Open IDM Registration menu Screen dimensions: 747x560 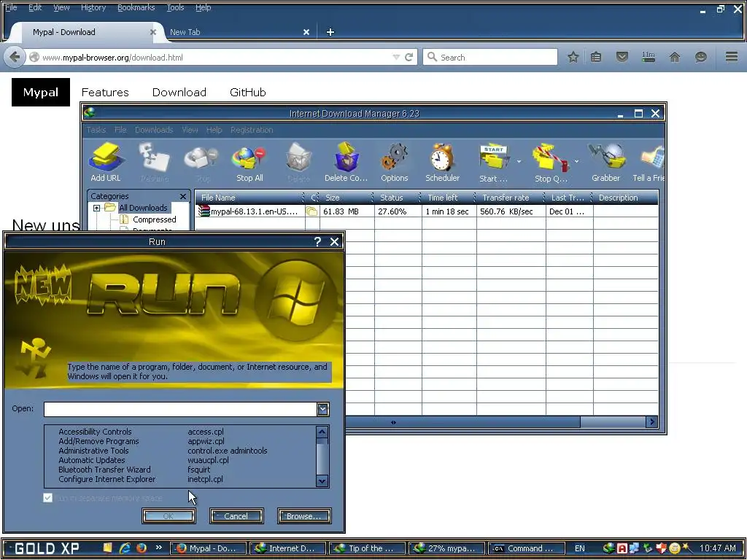pos(252,130)
